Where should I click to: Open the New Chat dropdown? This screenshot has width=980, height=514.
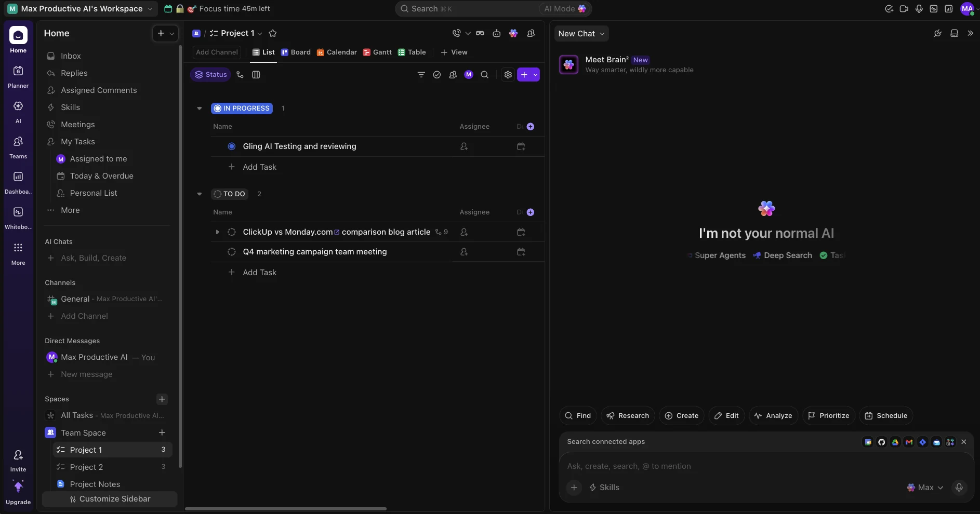coord(581,33)
